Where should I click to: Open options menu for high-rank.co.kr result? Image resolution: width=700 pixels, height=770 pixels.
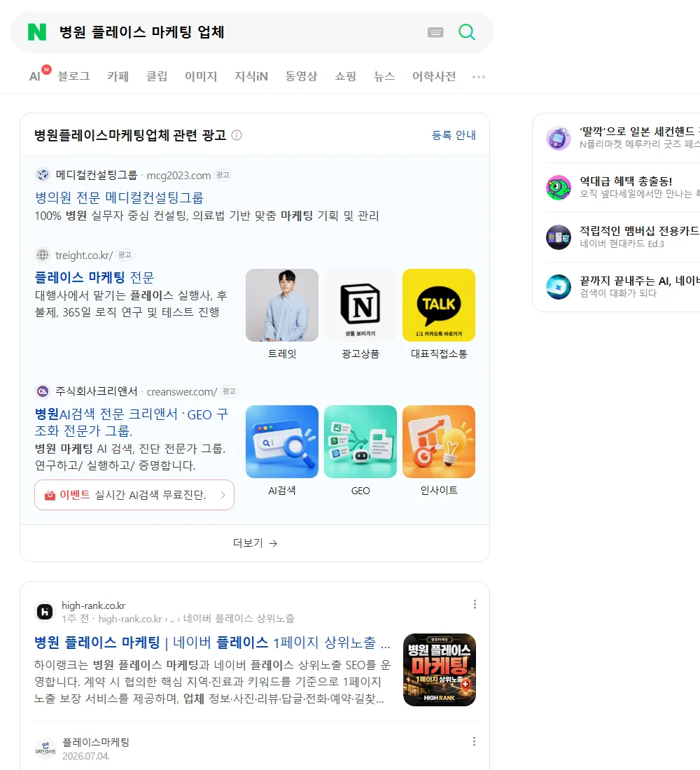coord(475,605)
